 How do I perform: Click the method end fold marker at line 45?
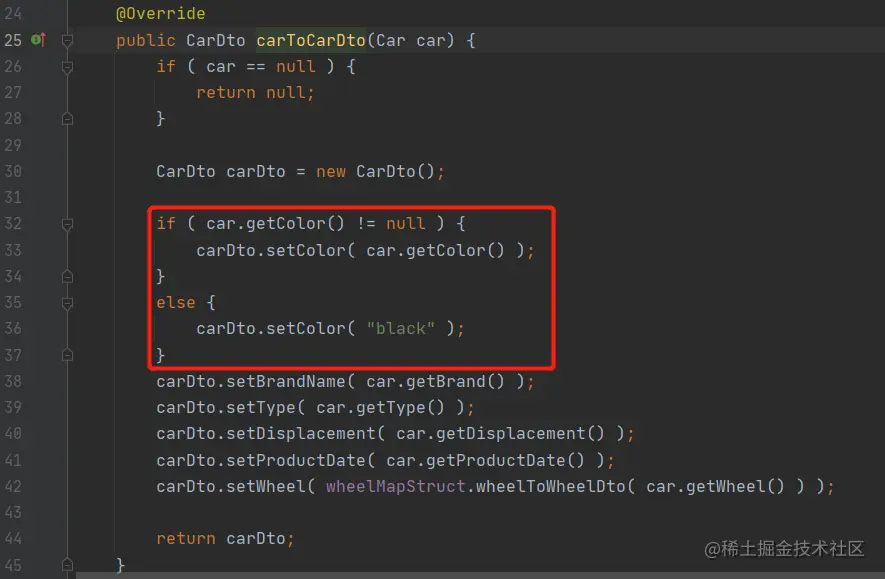67,565
